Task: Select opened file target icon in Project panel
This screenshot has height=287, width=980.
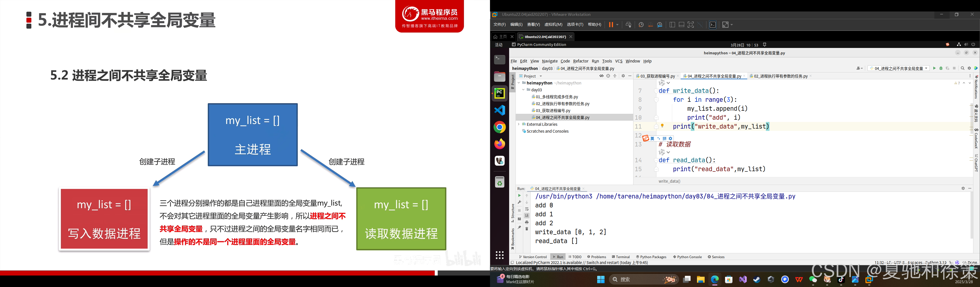Action: tap(608, 76)
